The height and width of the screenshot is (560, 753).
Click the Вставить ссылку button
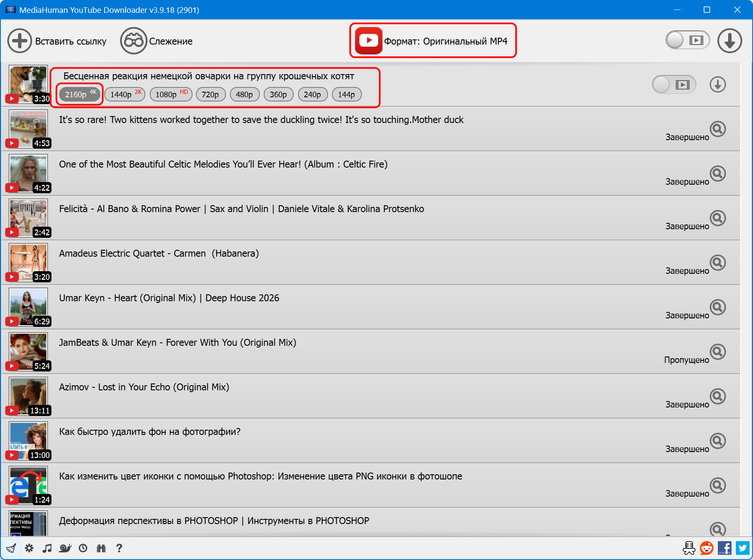(57, 41)
